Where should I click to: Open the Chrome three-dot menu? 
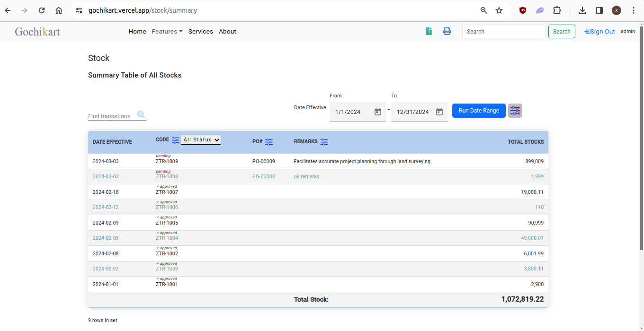coord(634,10)
